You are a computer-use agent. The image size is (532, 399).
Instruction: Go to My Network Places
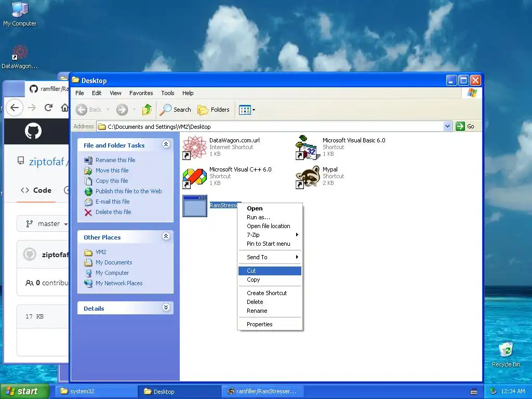tap(119, 283)
